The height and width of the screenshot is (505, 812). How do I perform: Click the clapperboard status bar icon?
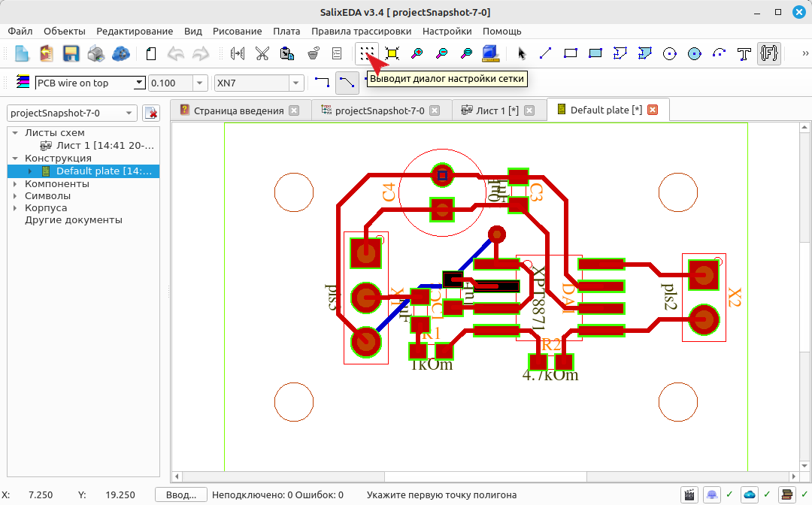(689, 494)
